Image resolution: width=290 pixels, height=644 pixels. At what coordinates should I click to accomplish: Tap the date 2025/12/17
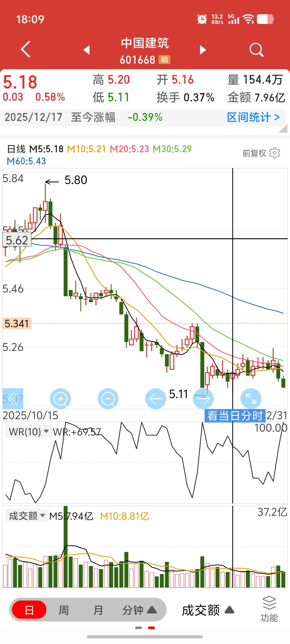(x=33, y=117)
